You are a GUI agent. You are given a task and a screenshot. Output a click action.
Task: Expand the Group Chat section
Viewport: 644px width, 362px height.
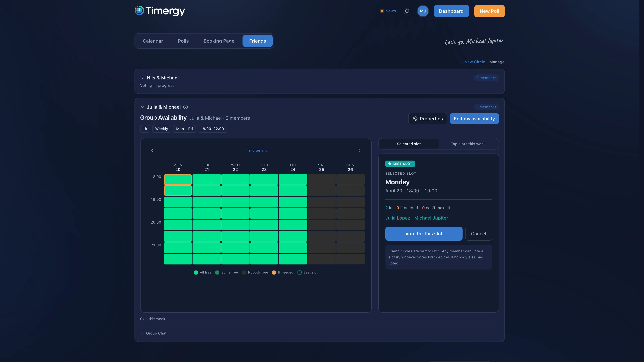pyautogui.click(x=142, y=333)
